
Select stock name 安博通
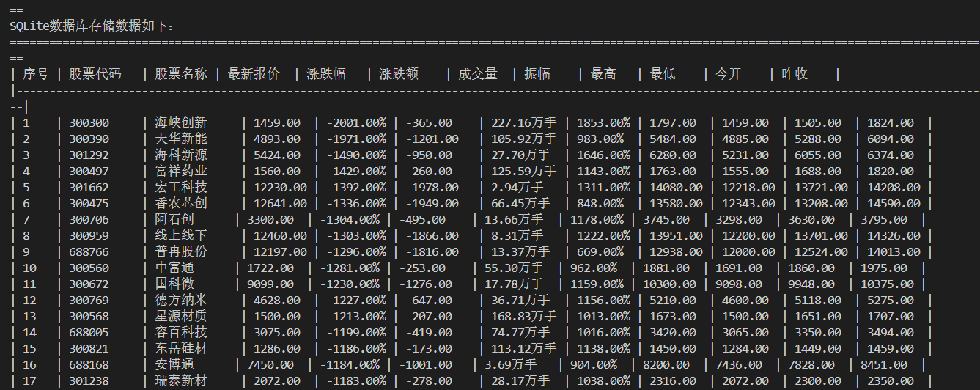(174, 364)
